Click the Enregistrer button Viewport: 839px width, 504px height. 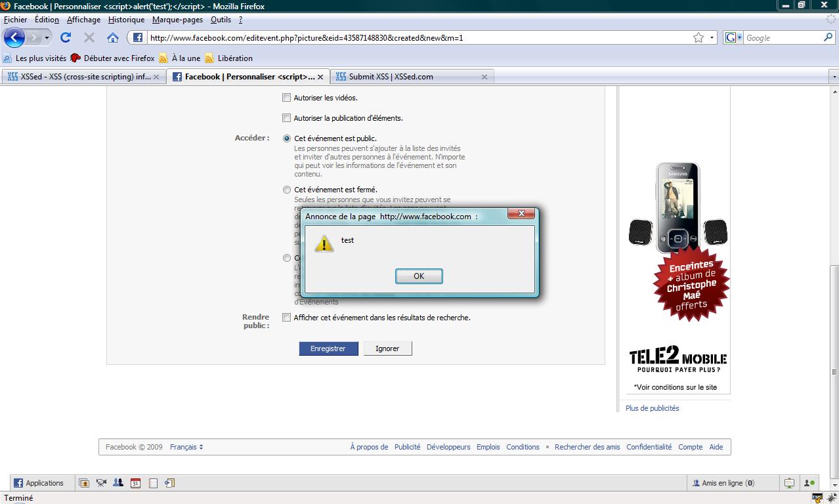[x=328, y=348]
